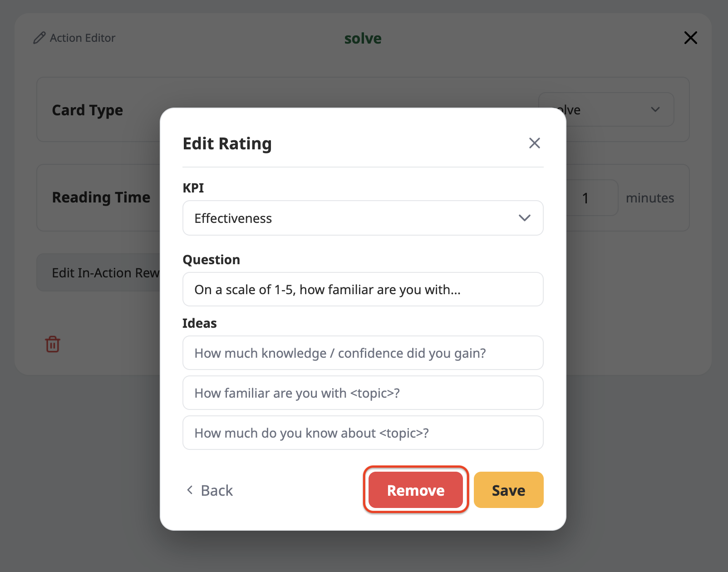Click the Save button
Screen dimensions: 728x572
click(508, 490)
